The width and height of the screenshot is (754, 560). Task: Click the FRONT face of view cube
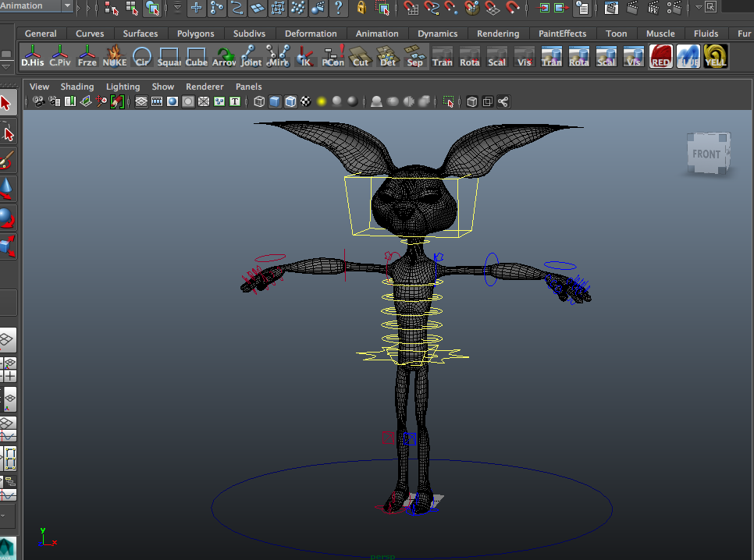pyautogui.click(x=706, y=154)
